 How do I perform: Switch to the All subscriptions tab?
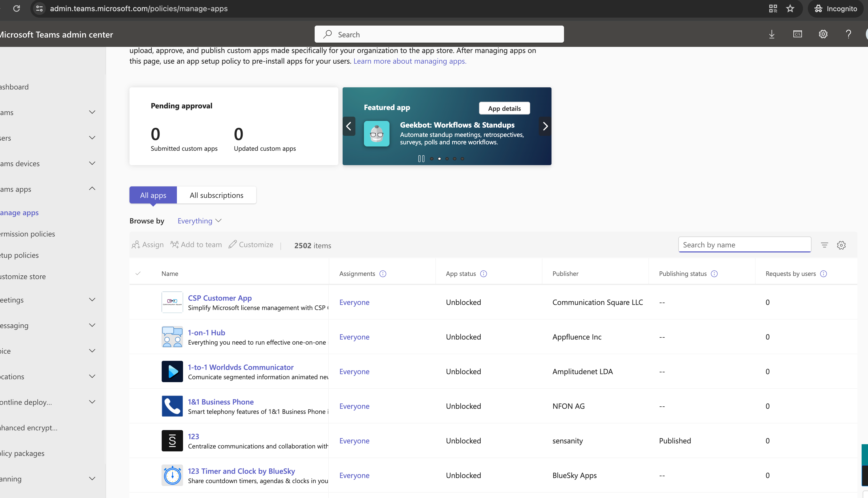point(216,195)
